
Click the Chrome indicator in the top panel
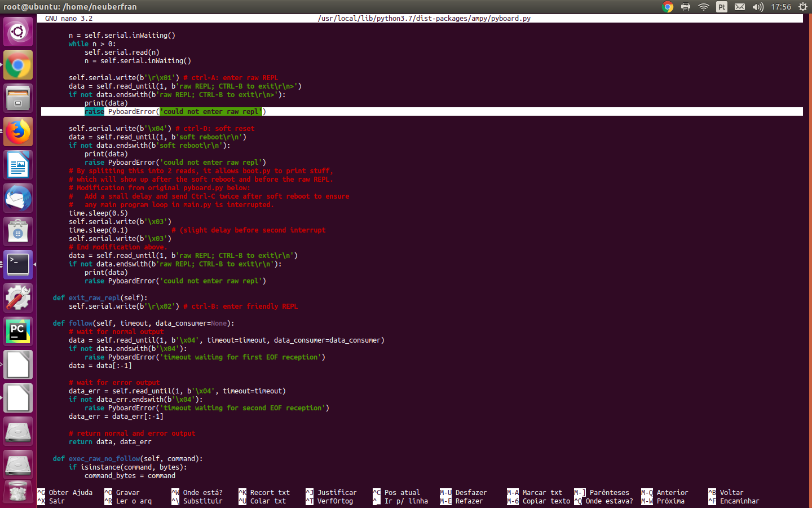(x=668, y=7)
